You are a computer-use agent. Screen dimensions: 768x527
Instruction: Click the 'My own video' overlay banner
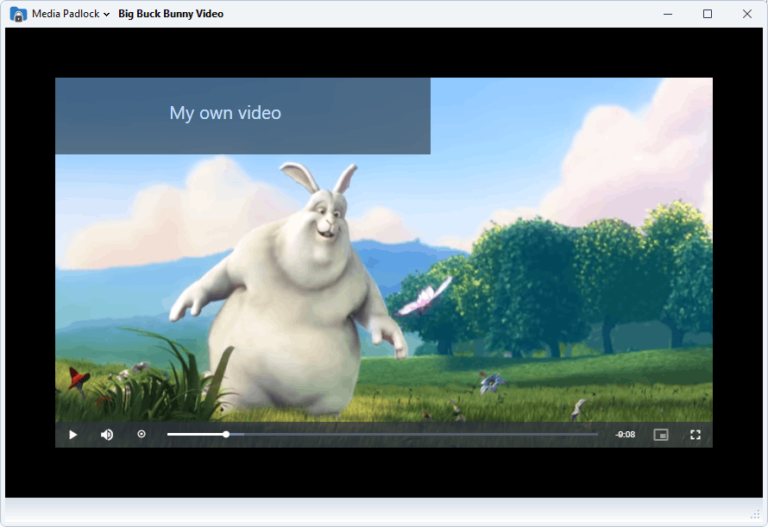243,116
